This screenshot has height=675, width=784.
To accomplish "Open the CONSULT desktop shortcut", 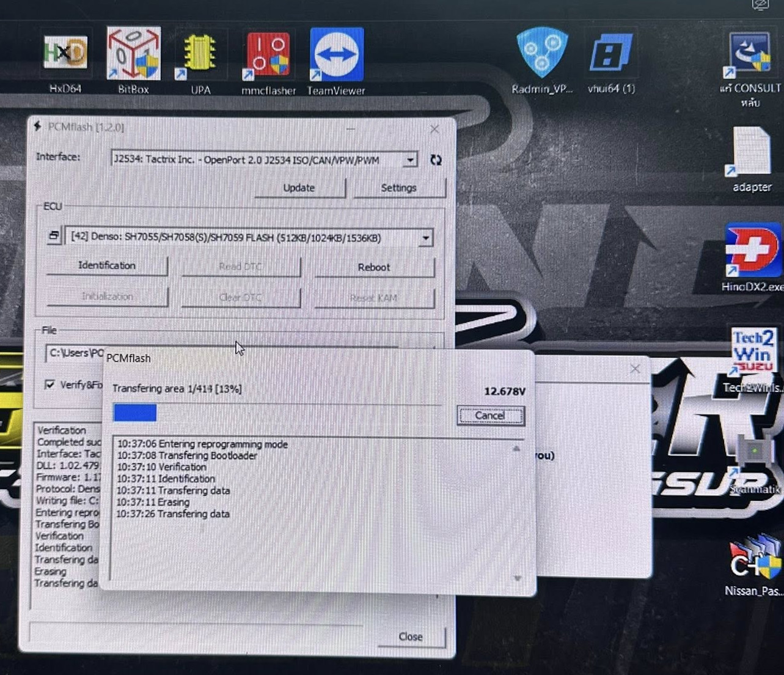I will (750, 68).
